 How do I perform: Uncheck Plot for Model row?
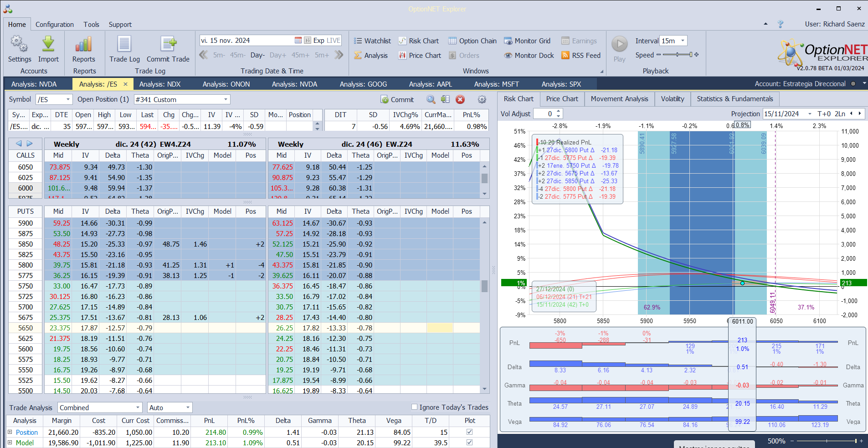point(470,443)
